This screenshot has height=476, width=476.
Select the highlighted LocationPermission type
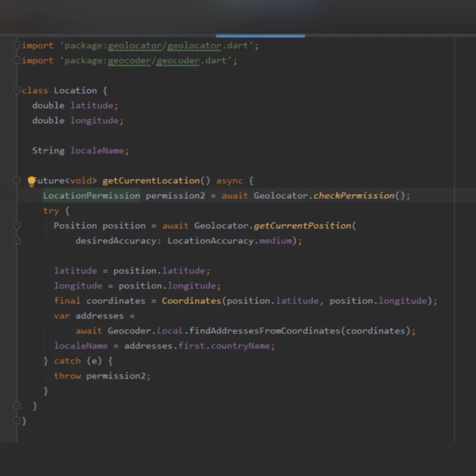(92, 195)
